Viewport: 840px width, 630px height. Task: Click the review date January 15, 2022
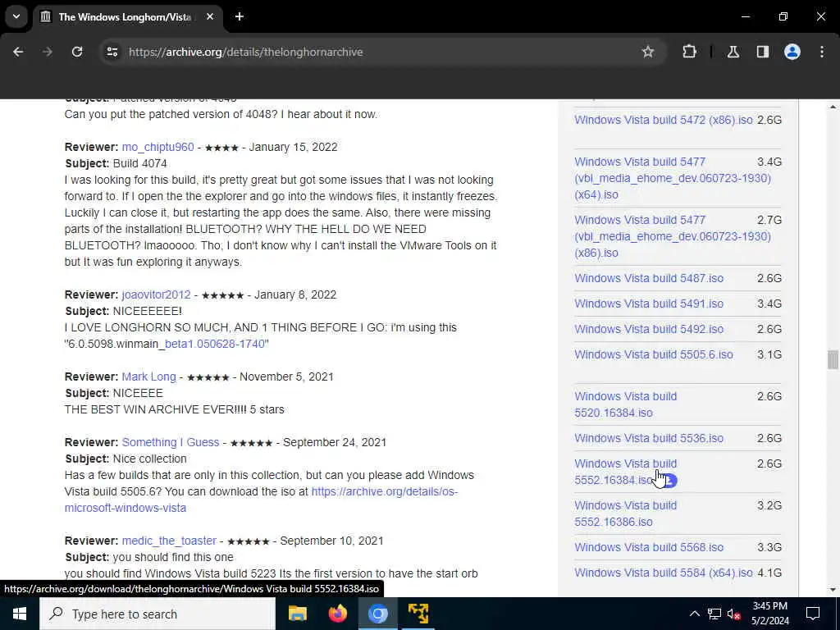click(293, 147)
